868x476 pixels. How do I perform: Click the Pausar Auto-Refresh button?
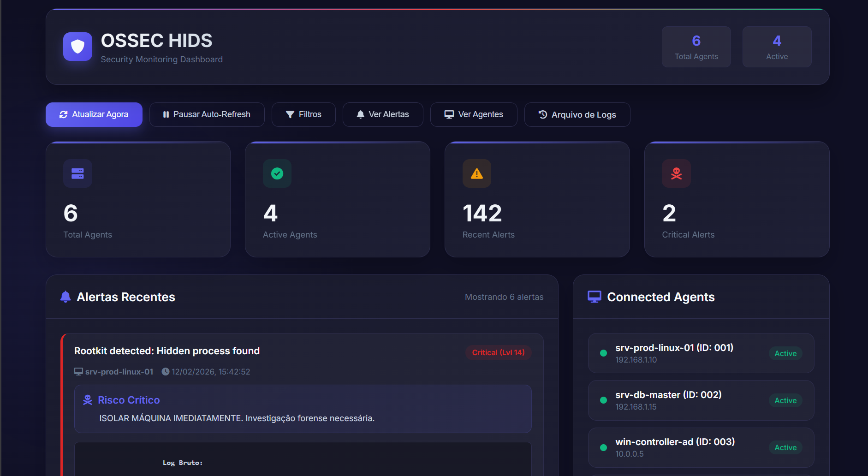click(x=207, y=114)
